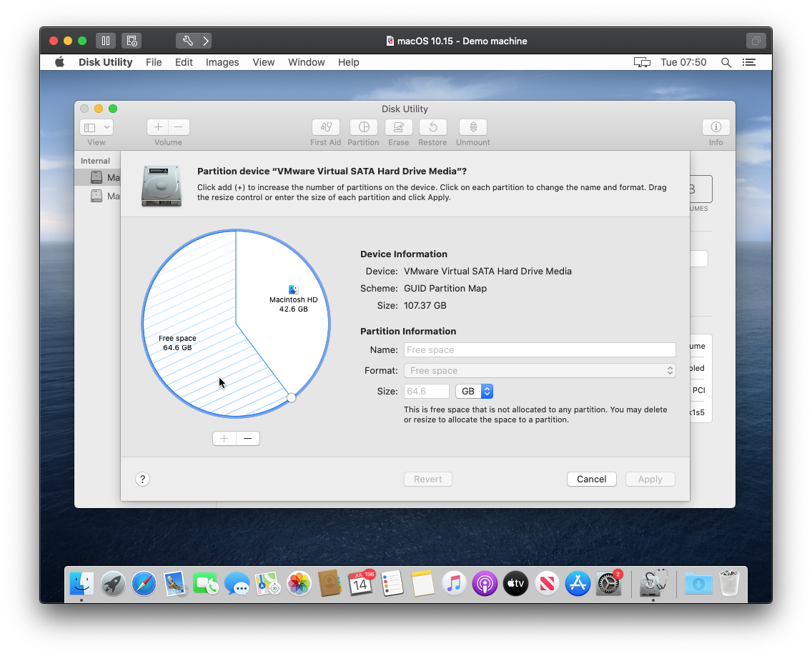This screenshot has width=812, height=656.
Task: Click the Disk Utility icon in the Dock
Action: pyautogui.click(x=653, y=584)
